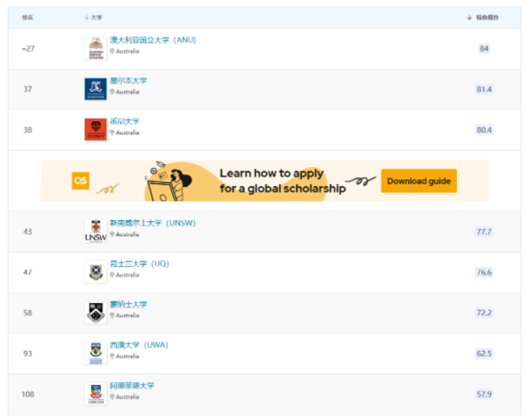Open the ANU university logo thumbnail

(96, 49)
